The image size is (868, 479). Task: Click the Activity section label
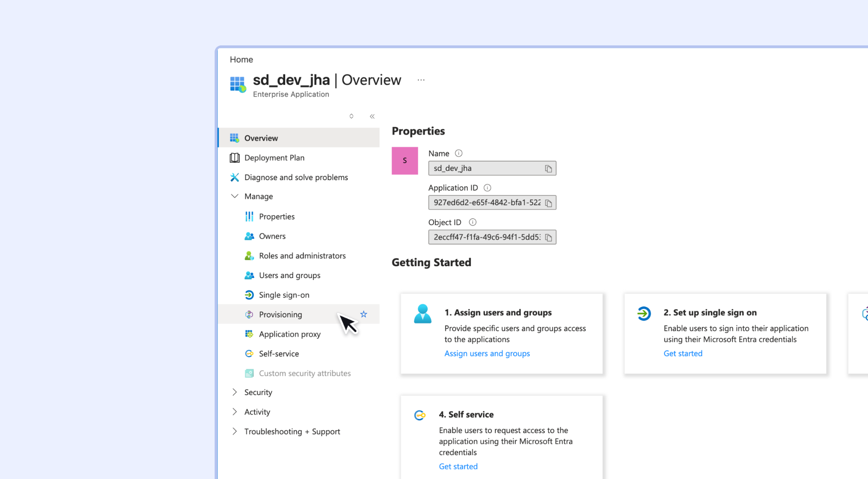click(x=257, y=412)
